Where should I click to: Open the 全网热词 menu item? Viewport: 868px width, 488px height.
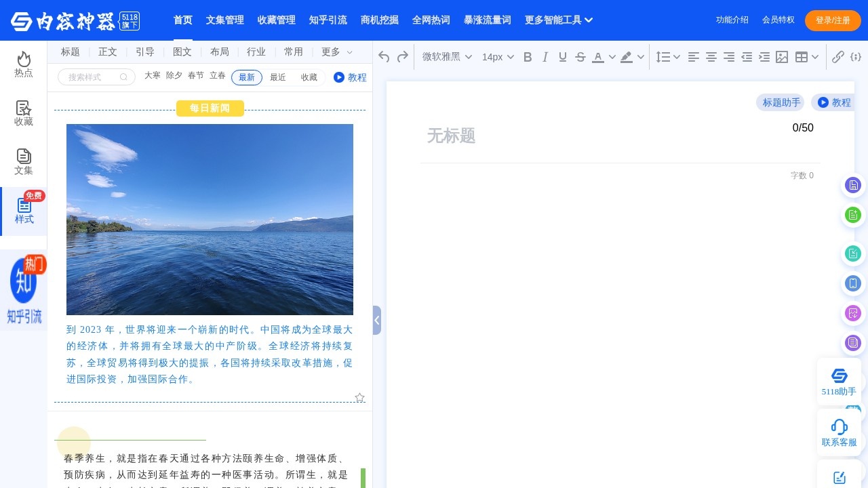point(431,20)
